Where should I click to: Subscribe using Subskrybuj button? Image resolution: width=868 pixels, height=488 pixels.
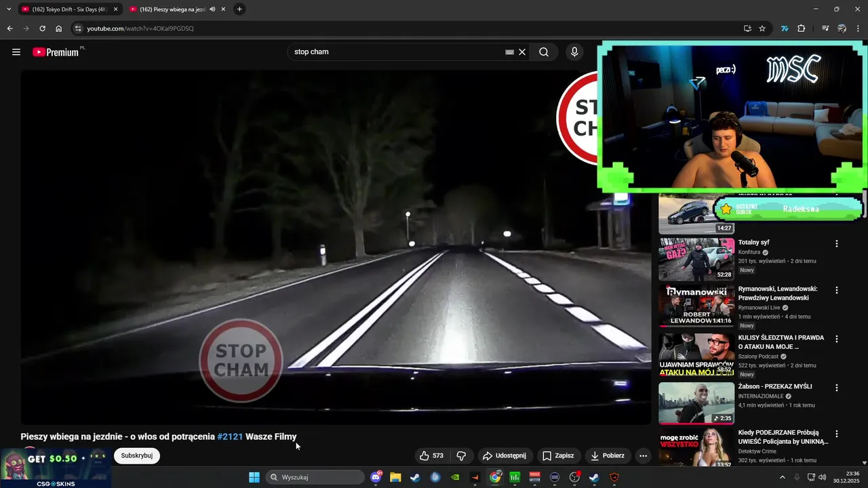(x=137, y=455)
